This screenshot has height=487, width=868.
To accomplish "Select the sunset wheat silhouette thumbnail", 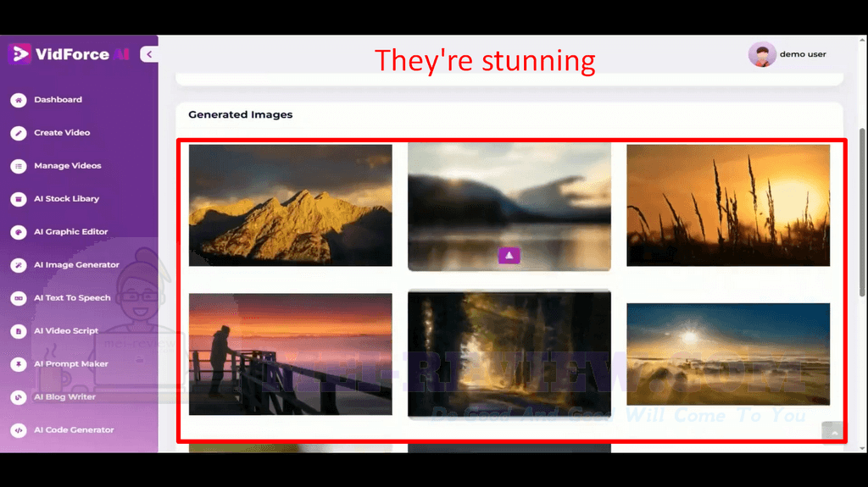I will [728, 205].
